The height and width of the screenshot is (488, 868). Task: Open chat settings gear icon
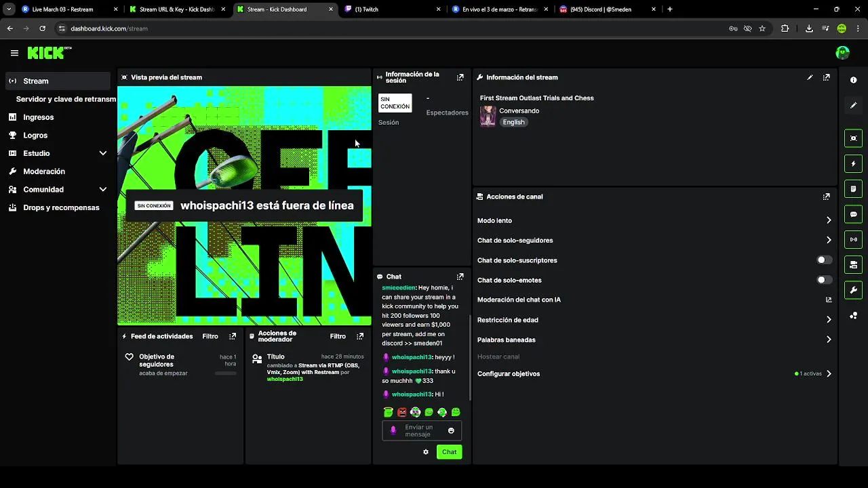coord(426,452)
